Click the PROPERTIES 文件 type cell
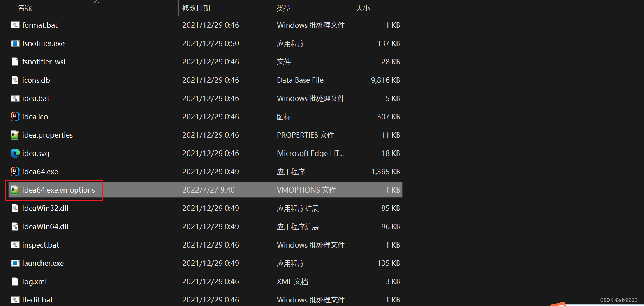Viewport: 644px width, 306px height. pos(305,135)
